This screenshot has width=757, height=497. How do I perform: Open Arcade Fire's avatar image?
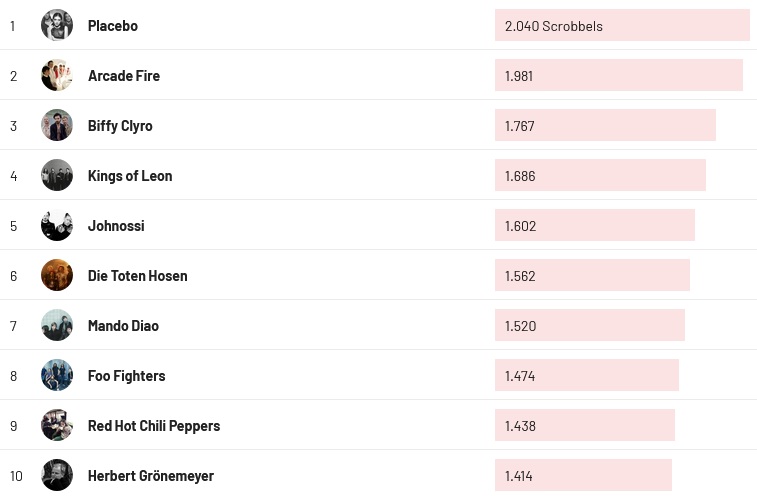pyautogui.click(x=57, y=75)
